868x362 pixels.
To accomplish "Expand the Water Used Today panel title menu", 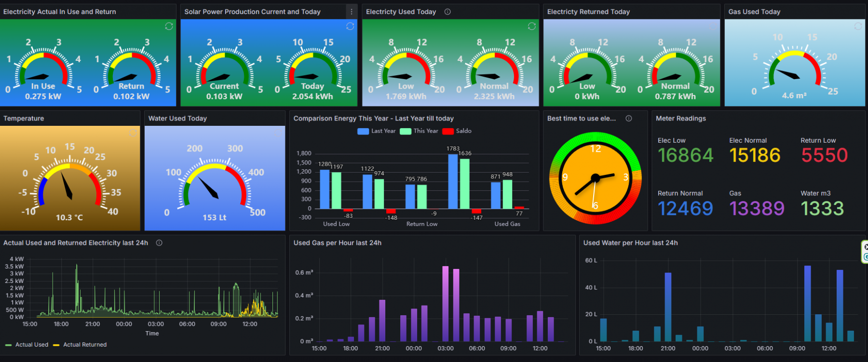I will tap(177, 119).
